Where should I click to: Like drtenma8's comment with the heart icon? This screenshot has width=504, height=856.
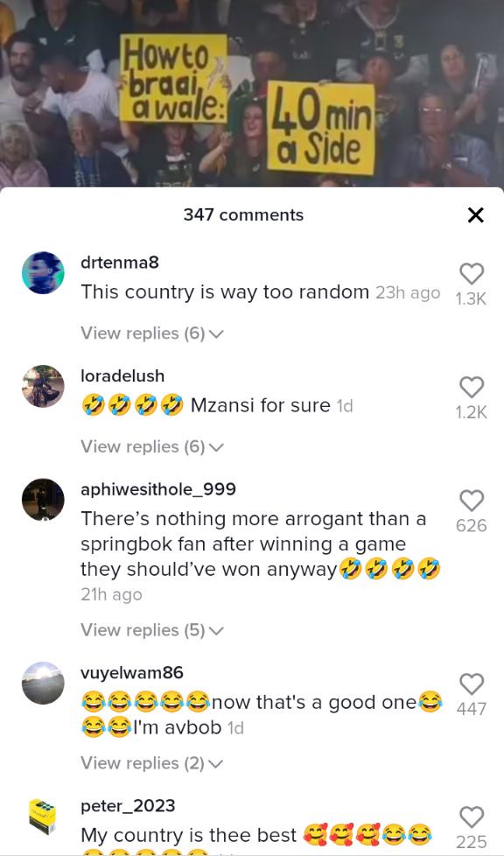472,273
